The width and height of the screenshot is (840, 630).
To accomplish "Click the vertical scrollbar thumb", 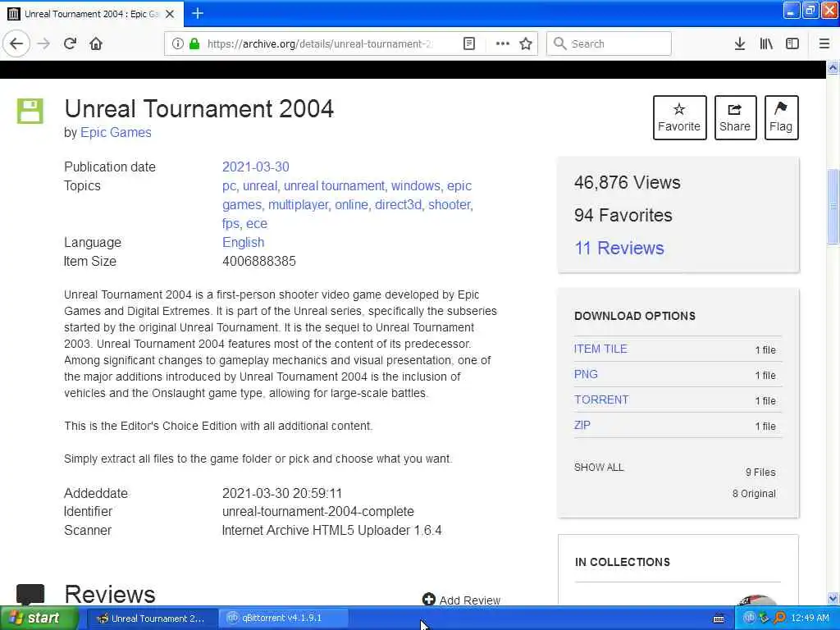I will click(833, 206).
